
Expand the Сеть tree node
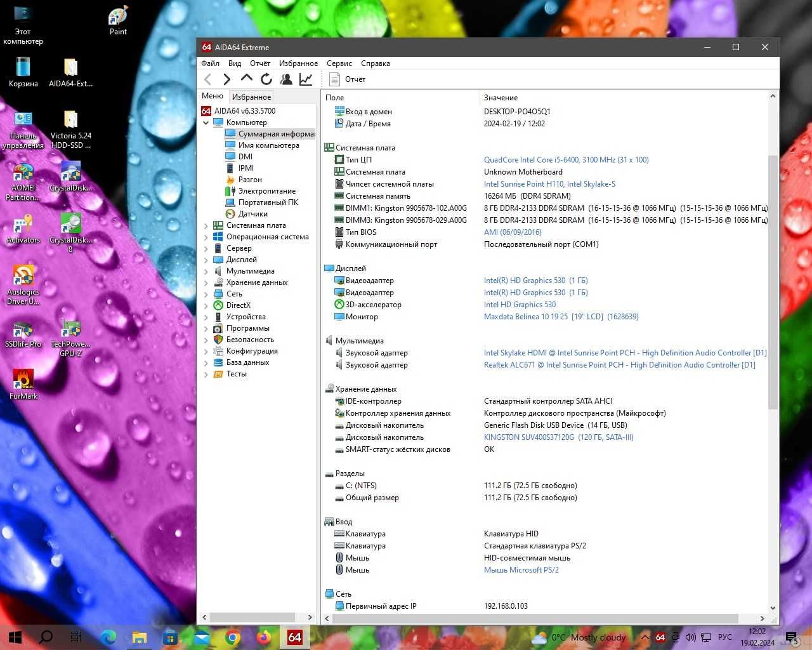[x=206, y=294]
